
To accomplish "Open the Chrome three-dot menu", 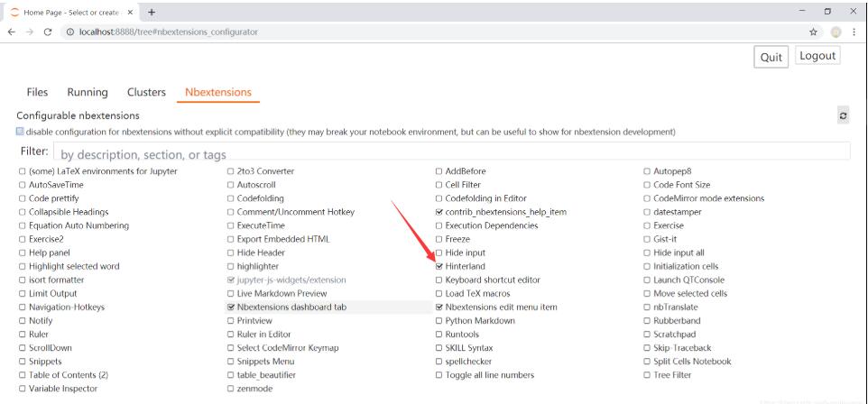I will 854,32.
